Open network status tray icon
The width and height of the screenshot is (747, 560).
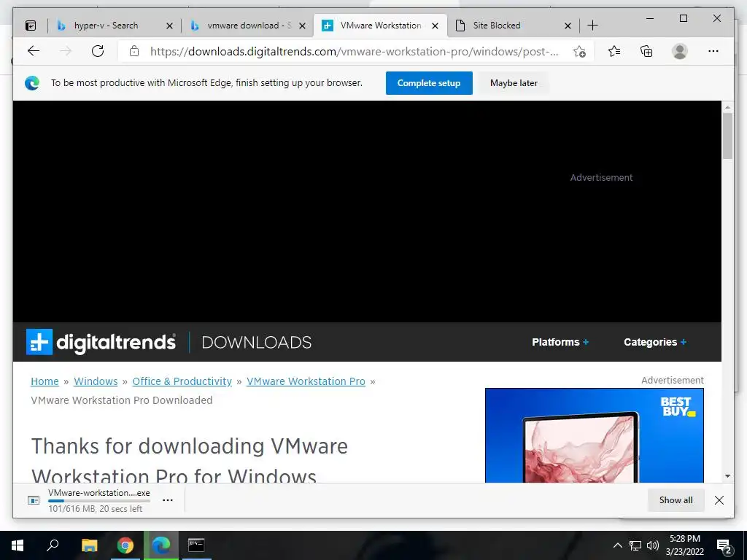(x=635, y=545)
